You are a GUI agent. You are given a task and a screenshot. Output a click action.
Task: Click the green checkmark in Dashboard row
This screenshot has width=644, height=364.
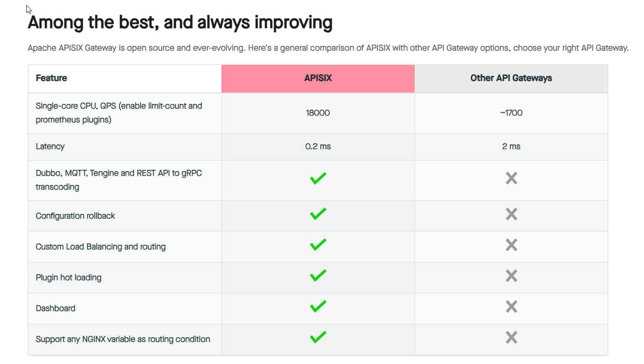(318, 306)
